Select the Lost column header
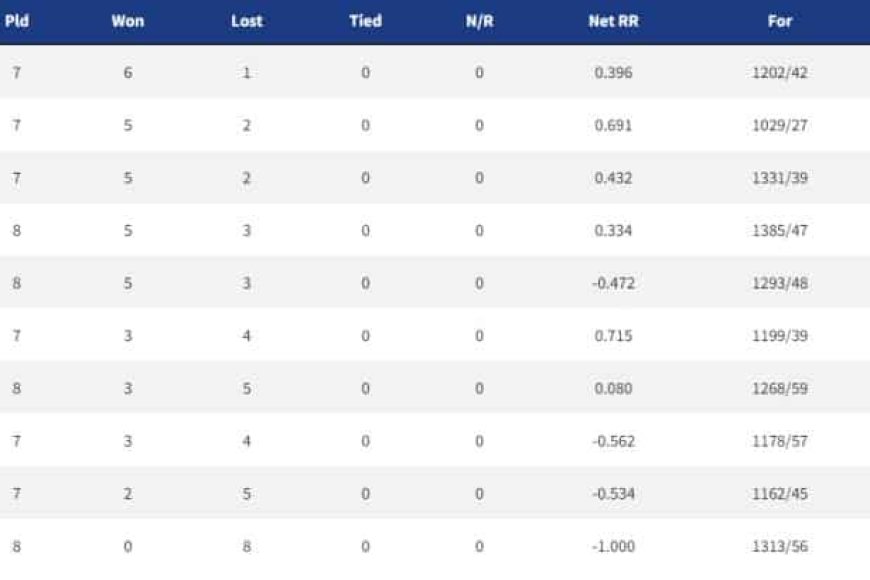 click(246, 21)
